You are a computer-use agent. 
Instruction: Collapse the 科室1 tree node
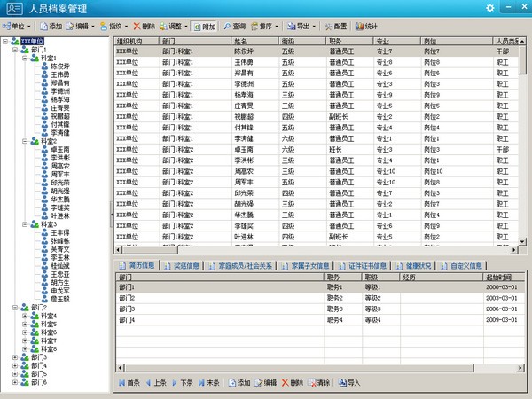tap(24, 58)
